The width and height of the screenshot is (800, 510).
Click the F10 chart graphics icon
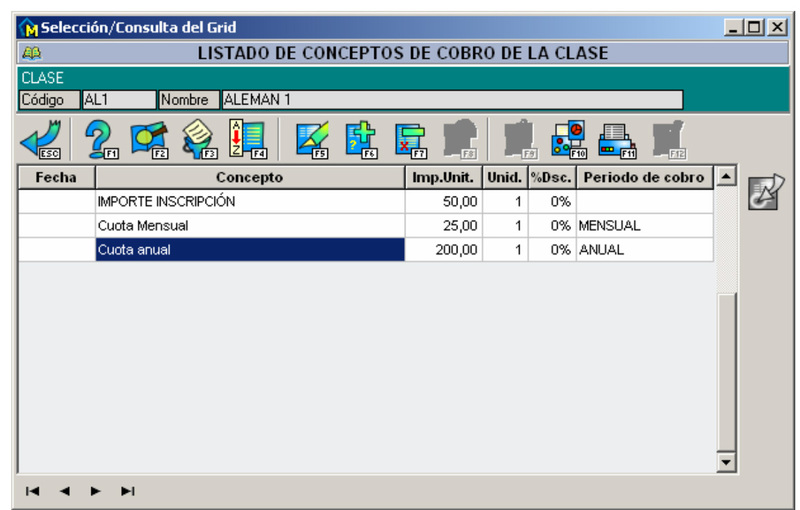coord(569,139)
